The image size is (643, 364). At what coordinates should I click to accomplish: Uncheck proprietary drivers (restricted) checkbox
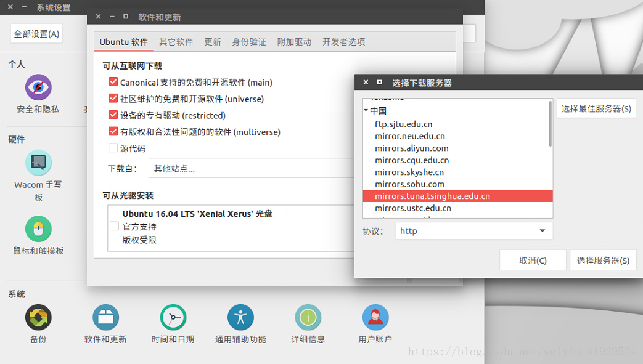[x=113, y=115]
